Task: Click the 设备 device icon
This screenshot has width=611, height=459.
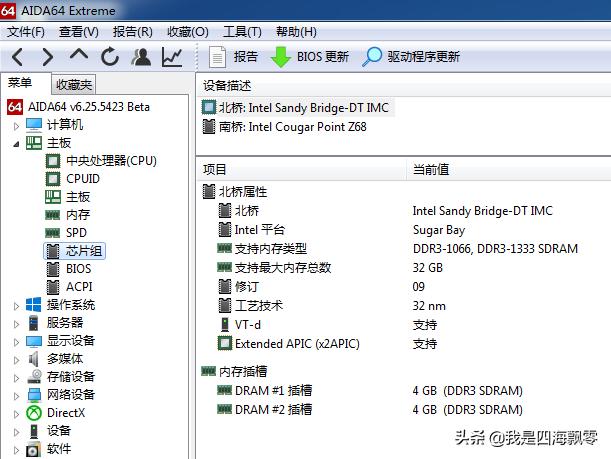Action: coord(34,431)
